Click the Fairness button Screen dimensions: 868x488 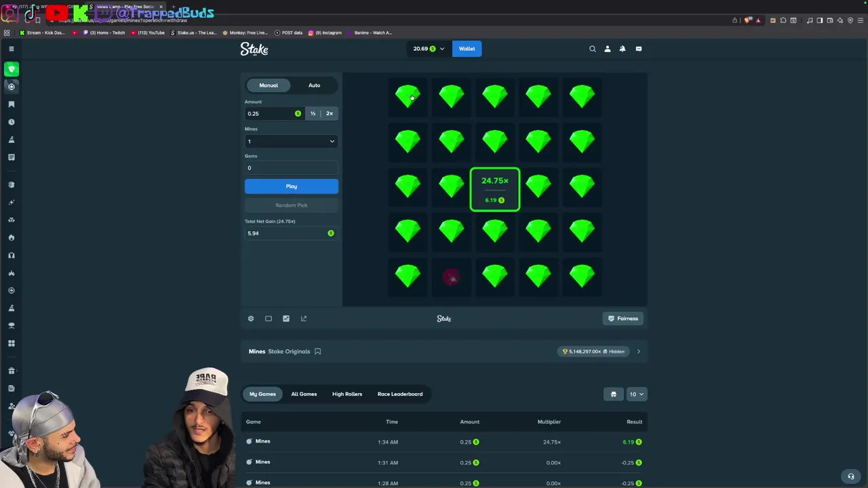point(623,319)
